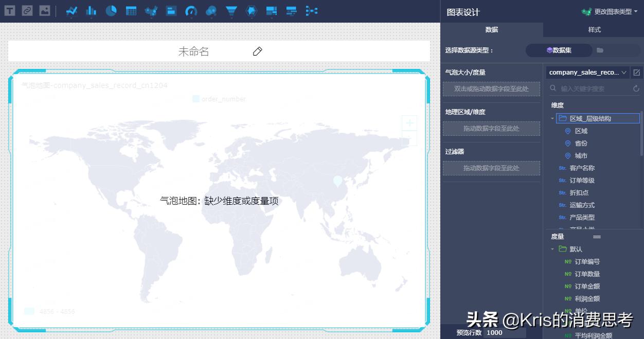Viewport: 644px width, 339px height.
Task: Rename the chart via the pencil next to 未命名
Action: pos(257,51)
